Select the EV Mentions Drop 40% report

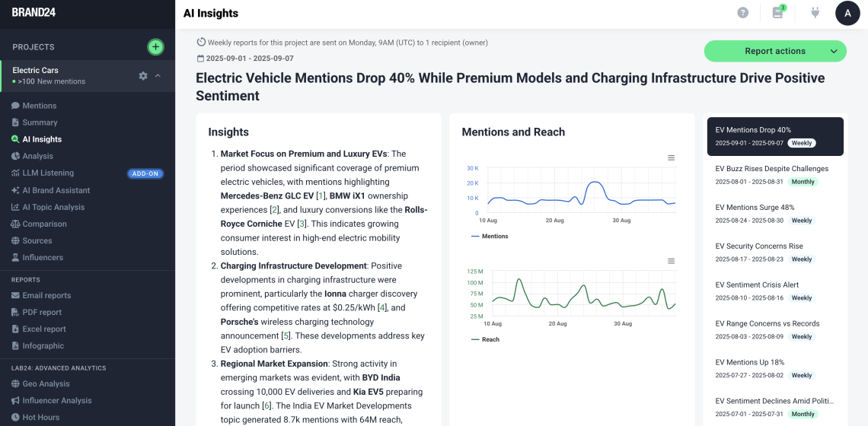(775, 136)
